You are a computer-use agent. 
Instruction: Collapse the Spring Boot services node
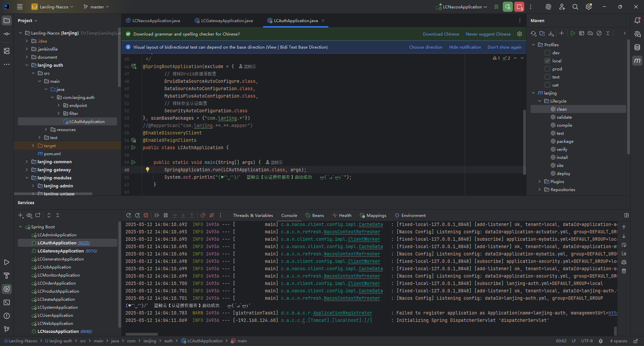point(20,227)
